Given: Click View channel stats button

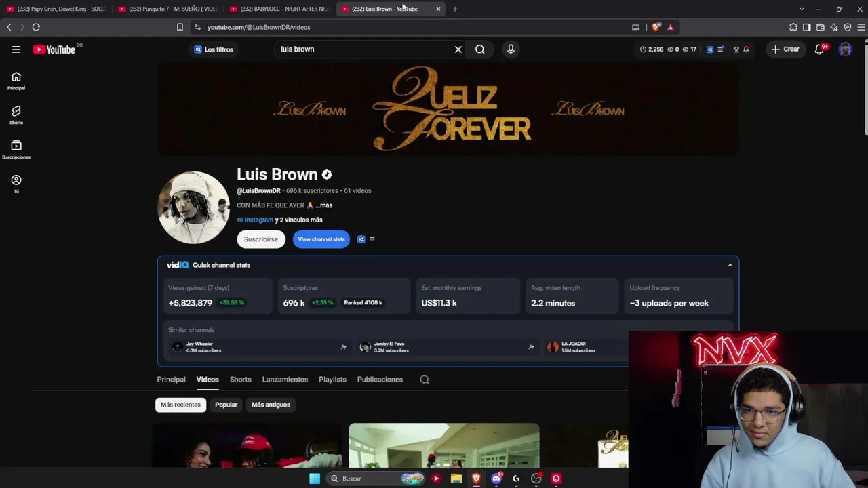Looking at the screenshot, I should coord(321,239).
